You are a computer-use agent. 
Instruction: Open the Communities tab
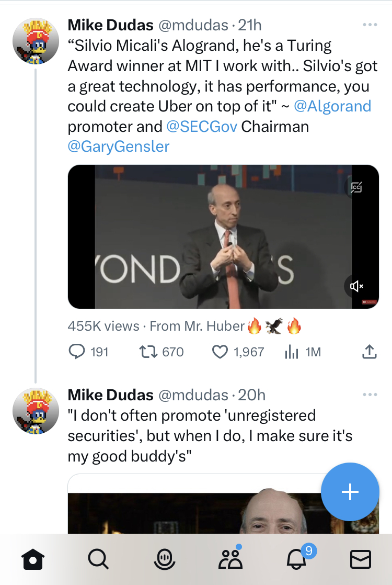click(230, 559)
